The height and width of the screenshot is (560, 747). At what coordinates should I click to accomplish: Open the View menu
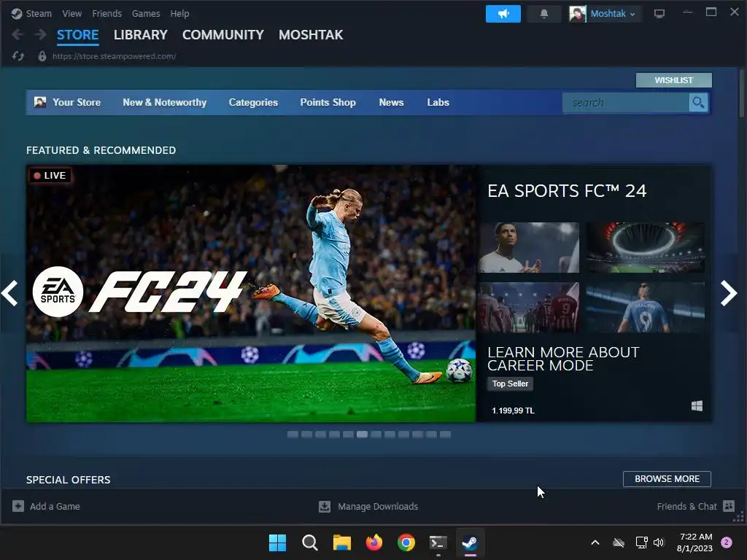(71, 13)
